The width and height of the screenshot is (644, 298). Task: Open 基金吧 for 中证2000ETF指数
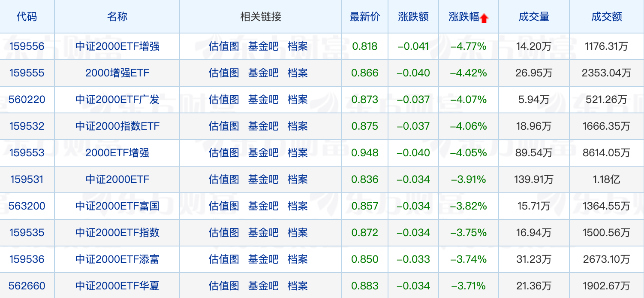coord(263,232)
